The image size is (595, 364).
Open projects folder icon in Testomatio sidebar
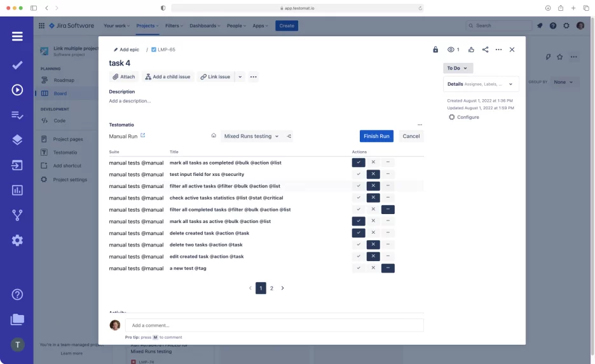pos(17,320)
